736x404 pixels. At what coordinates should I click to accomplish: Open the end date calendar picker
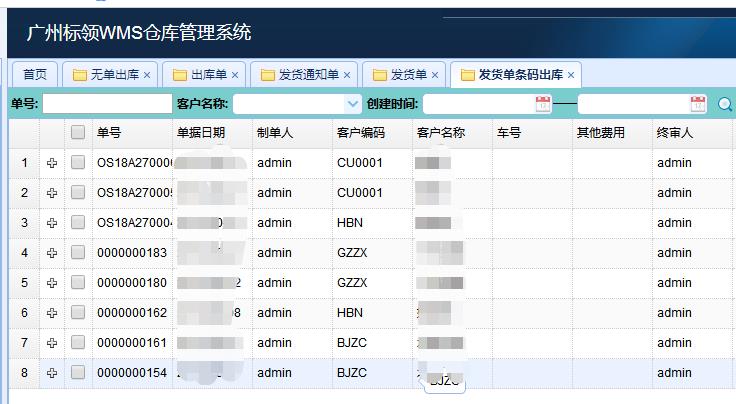(x=698, y=104)
